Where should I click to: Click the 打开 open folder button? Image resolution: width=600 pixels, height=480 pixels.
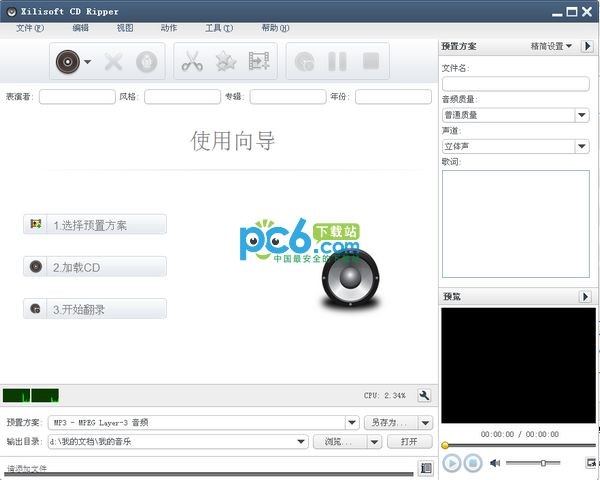point(410,442)
